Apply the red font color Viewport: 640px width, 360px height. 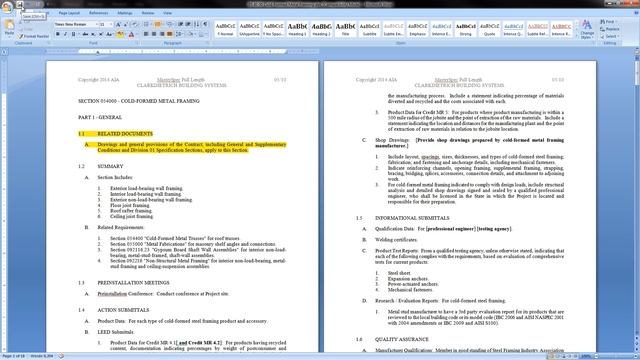pos(131,34)
